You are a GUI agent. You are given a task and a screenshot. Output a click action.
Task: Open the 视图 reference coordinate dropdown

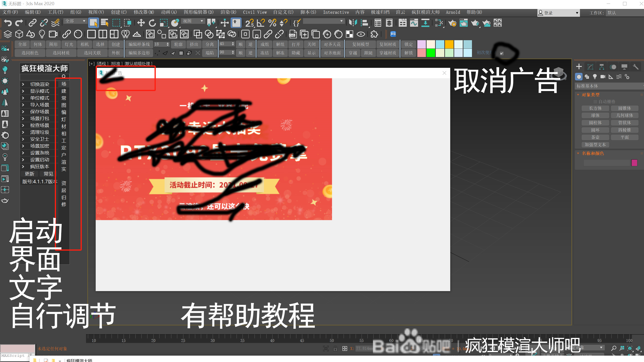click(193, 21)
